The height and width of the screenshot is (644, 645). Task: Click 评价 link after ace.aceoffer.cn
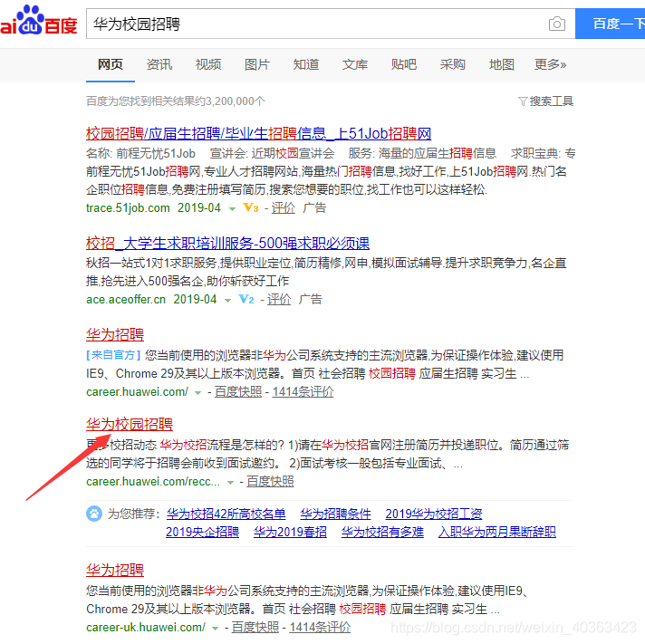[x=279, y=300]
